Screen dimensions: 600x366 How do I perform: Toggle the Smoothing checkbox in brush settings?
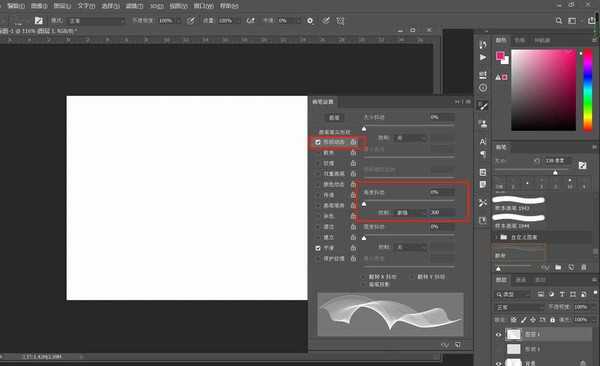point(318,248)
